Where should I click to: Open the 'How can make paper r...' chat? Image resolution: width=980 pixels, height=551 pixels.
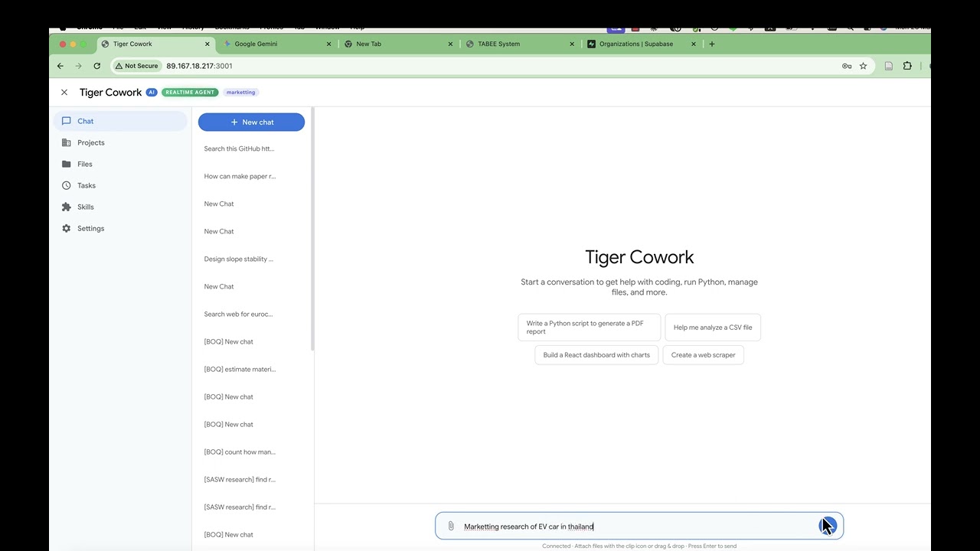point(251,176)
